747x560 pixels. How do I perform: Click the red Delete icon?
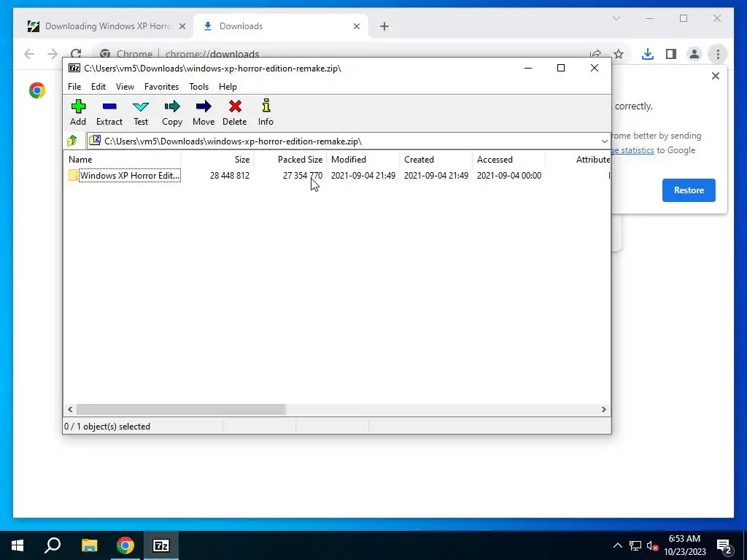pos(235,112)
